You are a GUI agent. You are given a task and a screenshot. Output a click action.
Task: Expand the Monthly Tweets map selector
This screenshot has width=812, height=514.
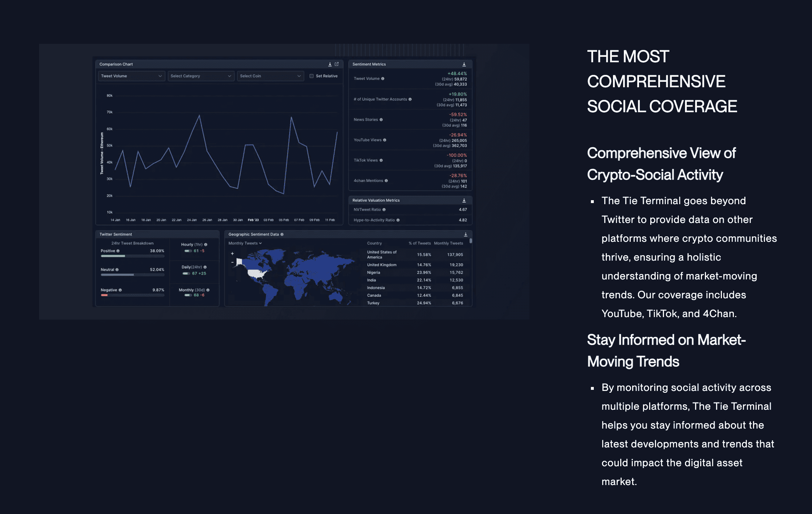pos(245,243)
